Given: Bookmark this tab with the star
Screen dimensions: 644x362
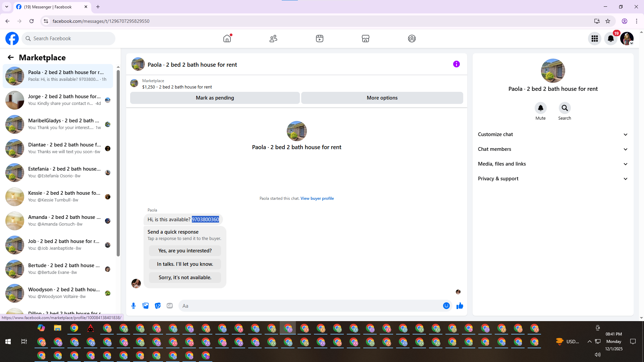Looking at the screenshot, I should coord(608,21).
